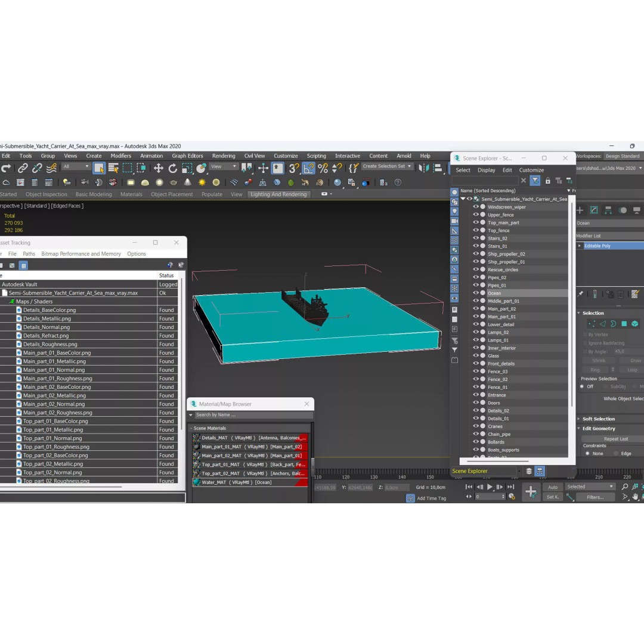Open Select by Name list icon
Image resolution: width=644 pixels, height=644 pixels.
[x=113, y=168]
